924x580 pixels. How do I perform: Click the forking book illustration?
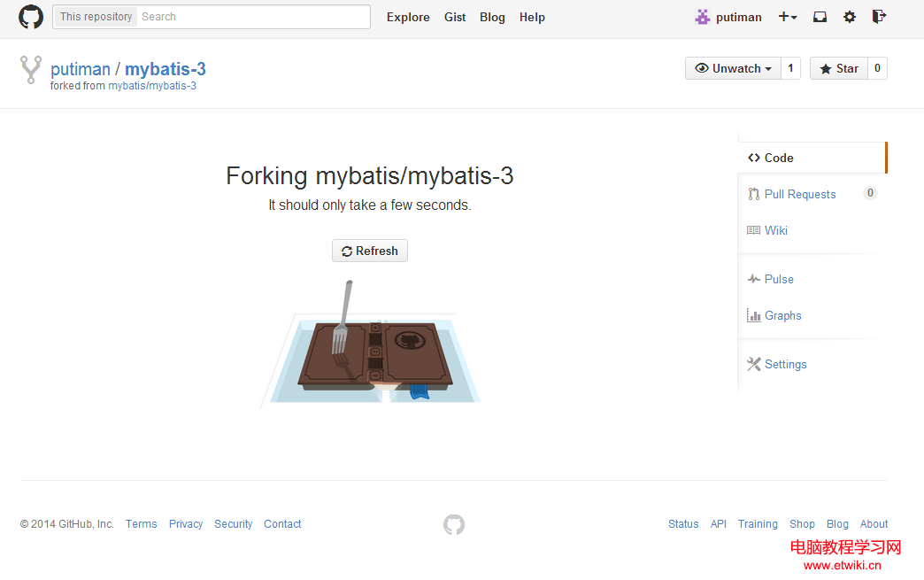(371, 344)
